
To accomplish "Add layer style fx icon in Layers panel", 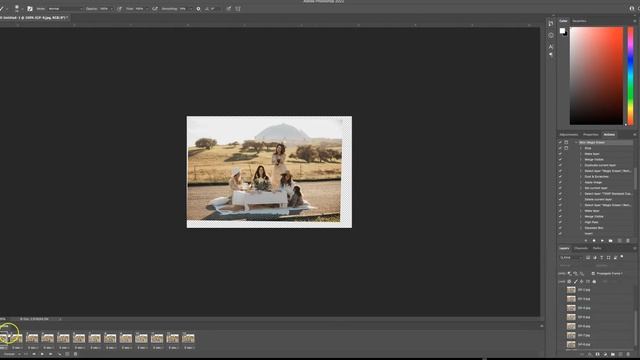I will (x=589, y=354).
